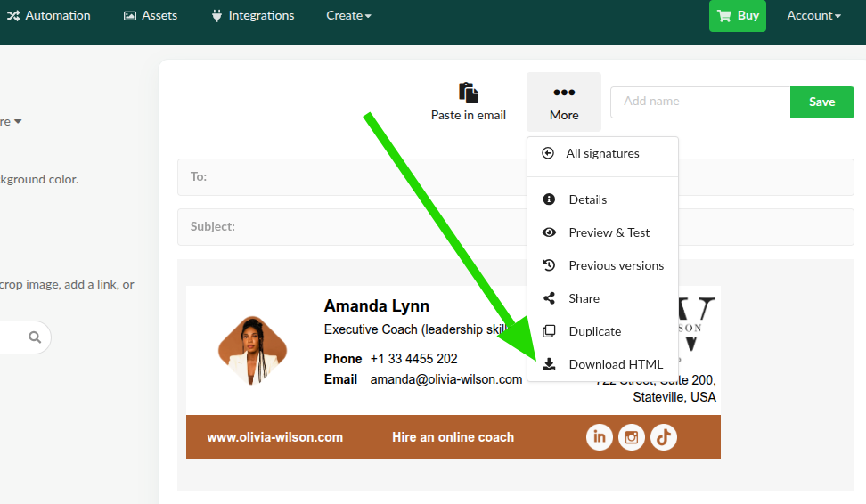Image resolution: width=866 pixels, height=504 pixels.
Task: Click the TikTok icon in signature
Action: tap(664, 437)
